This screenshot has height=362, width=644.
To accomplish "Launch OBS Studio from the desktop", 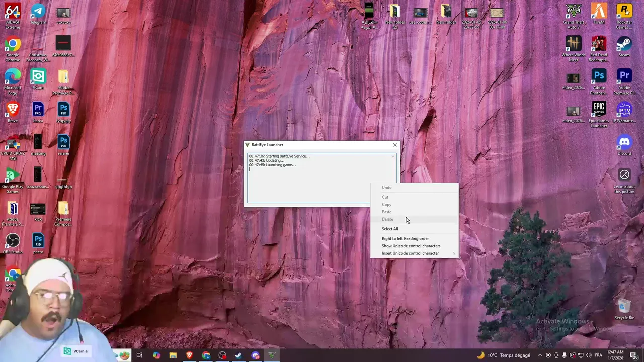I will [x=13, y=243].
